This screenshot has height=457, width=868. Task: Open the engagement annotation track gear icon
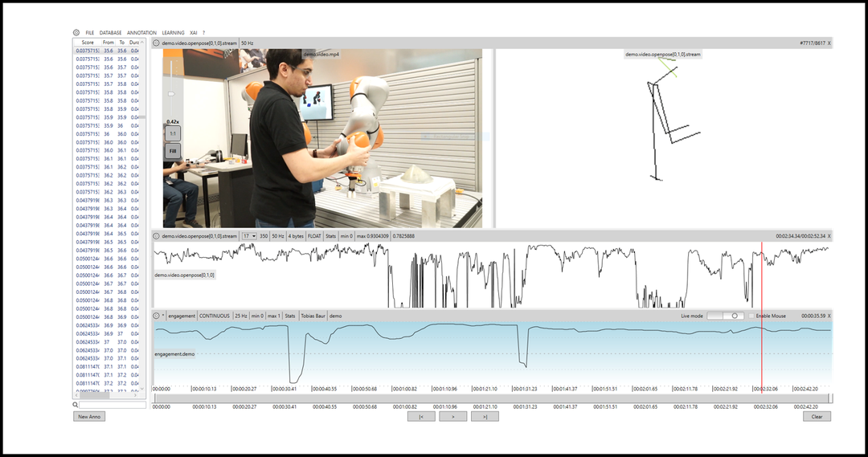pyautogui.click(x=157, y=316)
